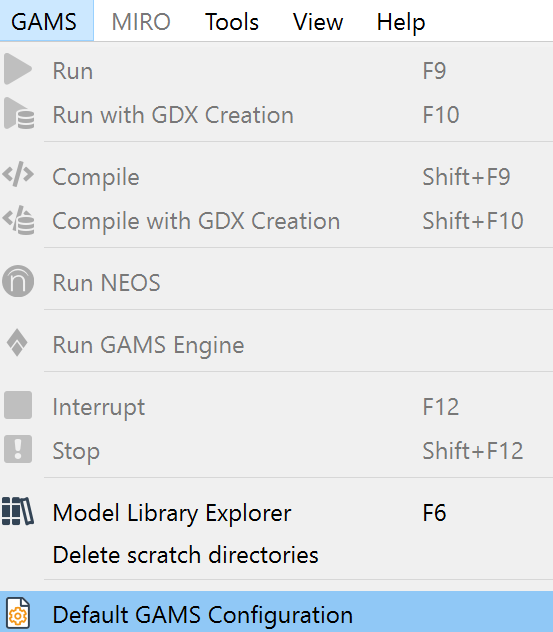This screenshot has width=553, height=632.
Task: Click the Run play triangle icon
Action: [18, 70]
